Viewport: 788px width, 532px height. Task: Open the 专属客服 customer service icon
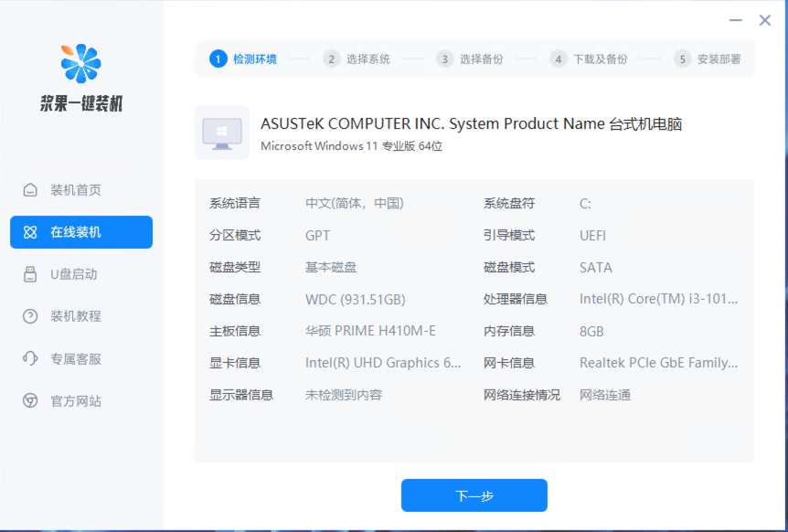coord(31,358)
